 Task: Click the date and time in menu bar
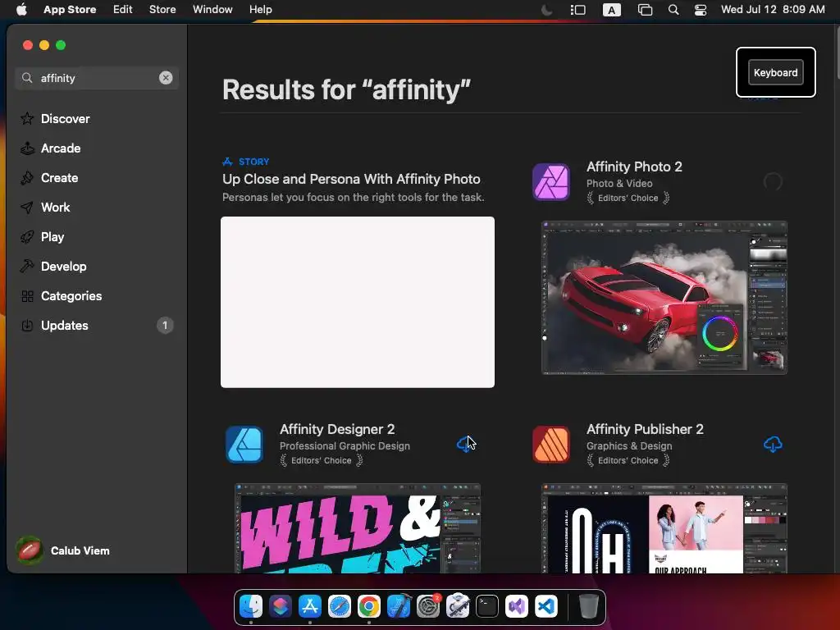(773, 9)
